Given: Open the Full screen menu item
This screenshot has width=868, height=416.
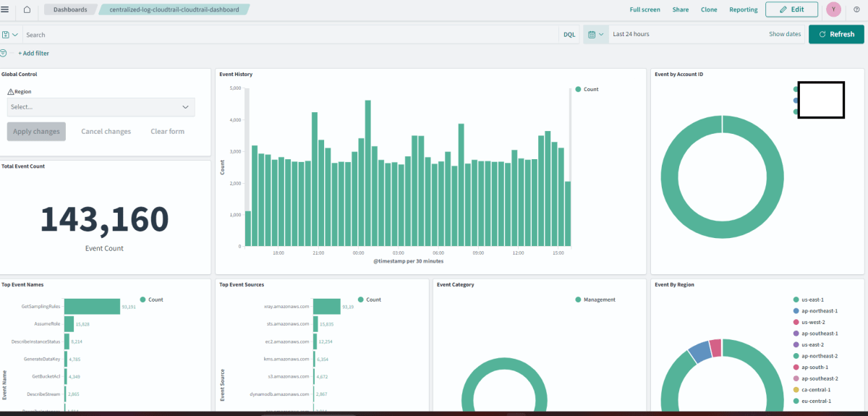Looking at the screenshot, I should [644, 10].
